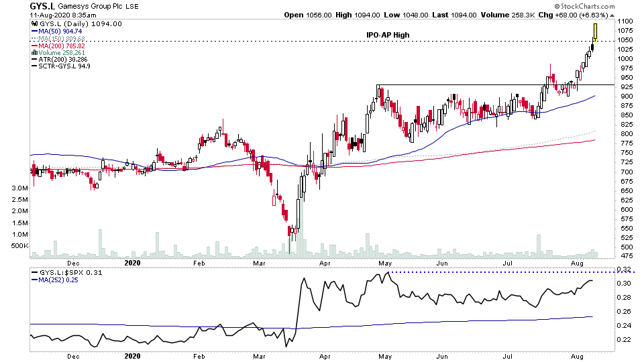Click the Mar label on main chart axis

[x=259, y=263]
